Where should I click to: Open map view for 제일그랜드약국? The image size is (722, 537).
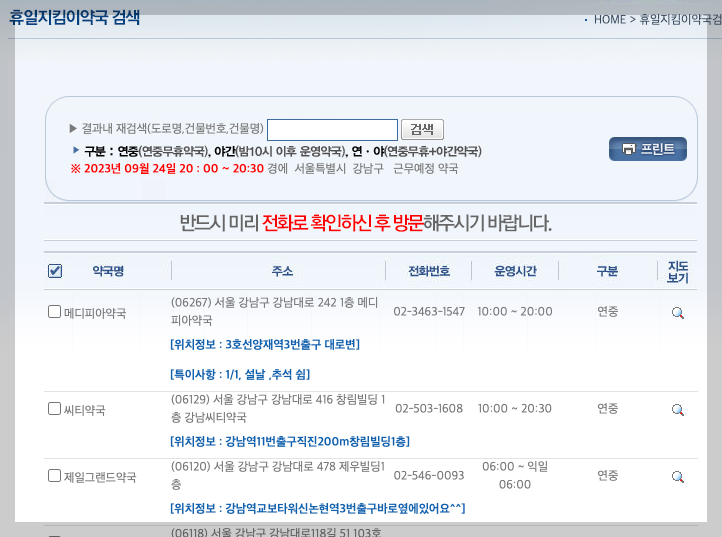coord(677,477)
